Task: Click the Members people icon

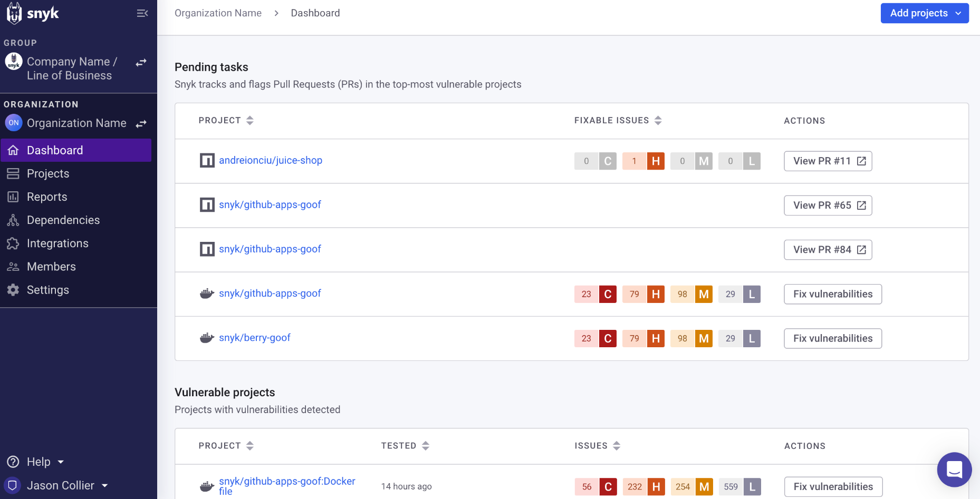Action: click(13, 267)
